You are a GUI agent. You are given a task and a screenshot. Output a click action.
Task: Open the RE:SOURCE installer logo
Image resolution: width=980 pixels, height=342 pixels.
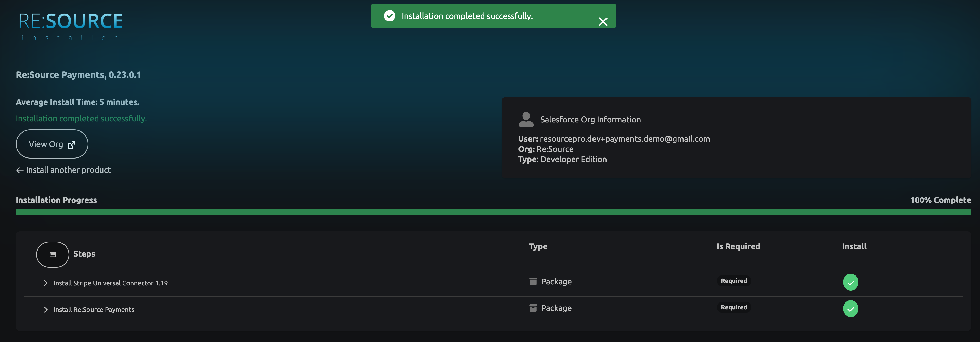pyautogui.click(x=70, y=26)
